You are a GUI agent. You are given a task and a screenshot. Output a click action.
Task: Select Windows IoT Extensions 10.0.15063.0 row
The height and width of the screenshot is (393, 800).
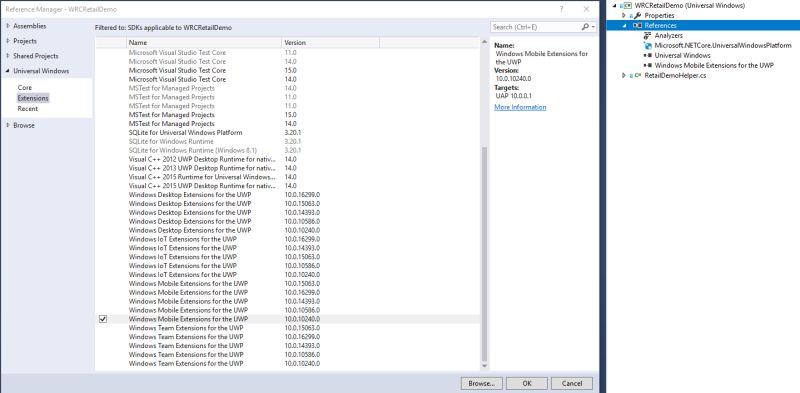[288, 257]
